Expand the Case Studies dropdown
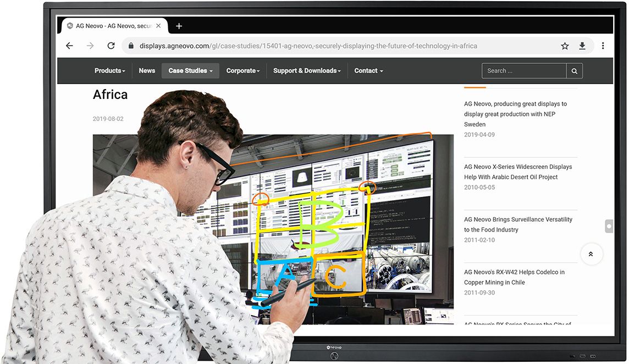Screen dimensions: 629x364 pyautogui.click(x=191, y=70)
